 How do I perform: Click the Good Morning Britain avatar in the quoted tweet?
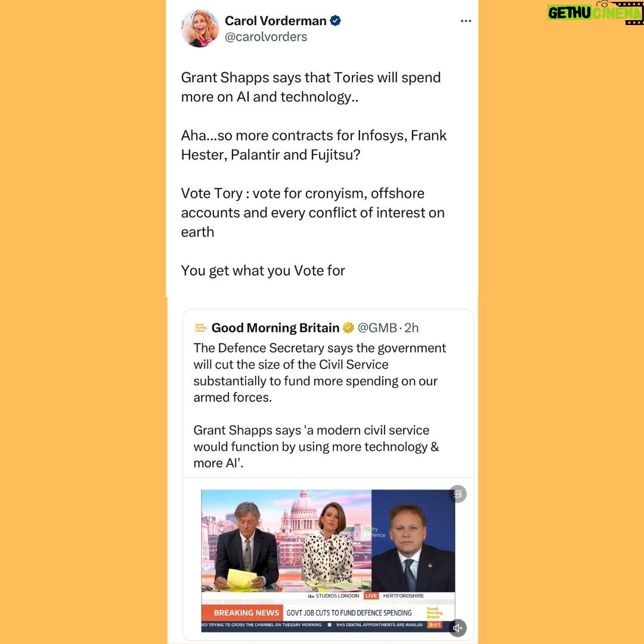[201, 328]
